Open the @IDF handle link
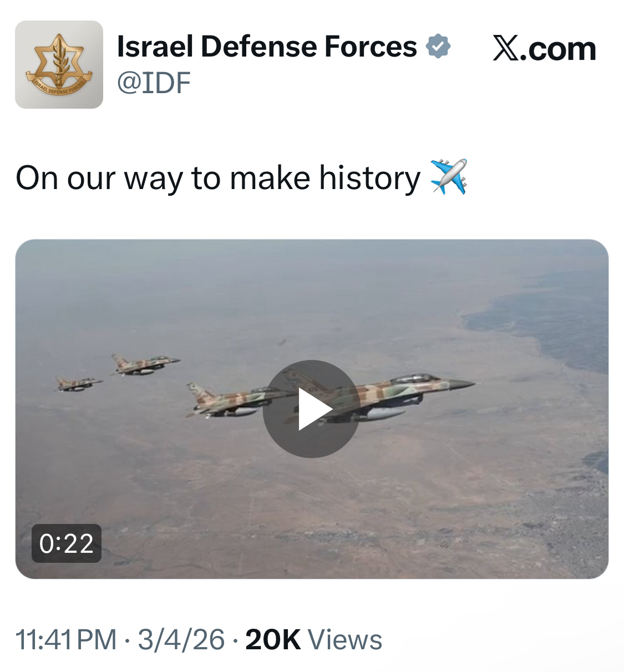Screen dimensions: 624x672 point(154,83)
